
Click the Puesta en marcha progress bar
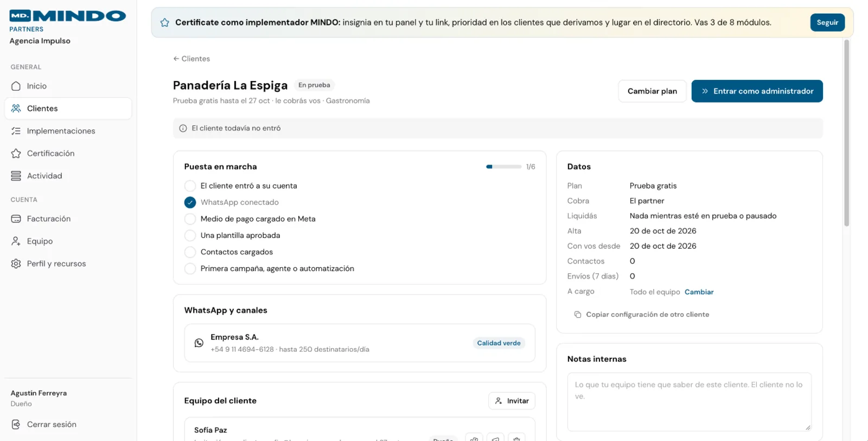(x=504, y=167)
